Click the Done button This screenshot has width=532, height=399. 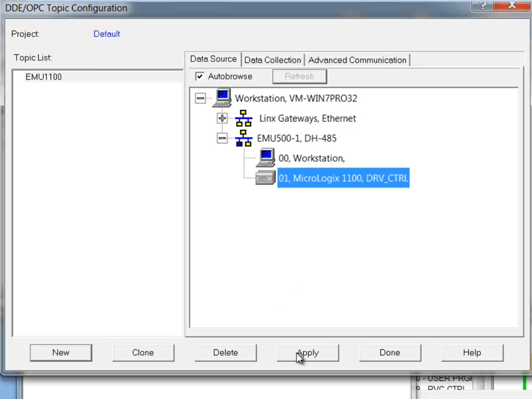390,352
